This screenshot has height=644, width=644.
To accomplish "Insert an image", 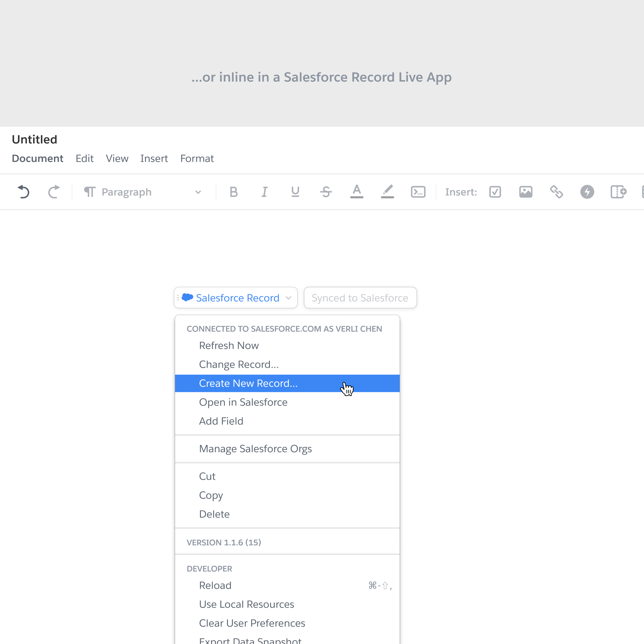I will (526, 192).
